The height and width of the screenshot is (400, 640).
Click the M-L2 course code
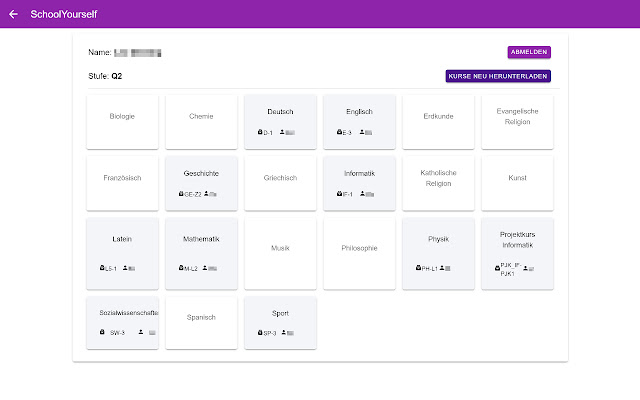[x=191, y=269]
